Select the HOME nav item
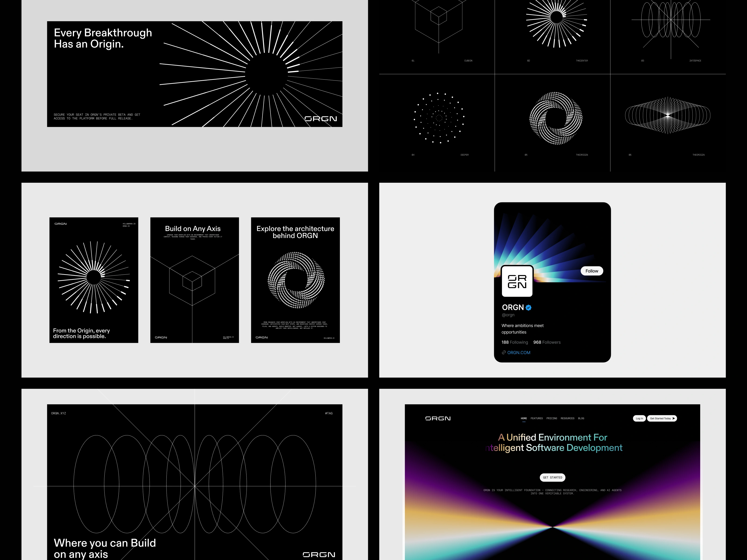The width and height of the screenshot is (747, 560). pos(523,418)
